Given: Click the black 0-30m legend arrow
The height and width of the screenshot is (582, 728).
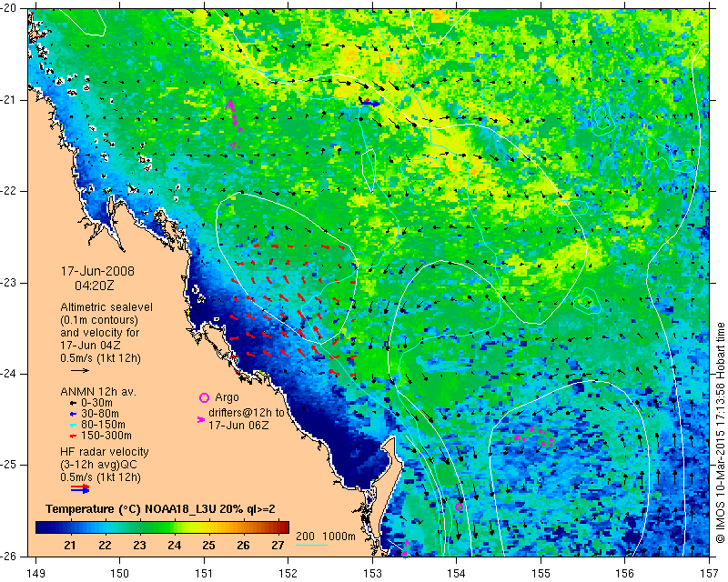Looking at the screenshot, I should pos(73,404).
